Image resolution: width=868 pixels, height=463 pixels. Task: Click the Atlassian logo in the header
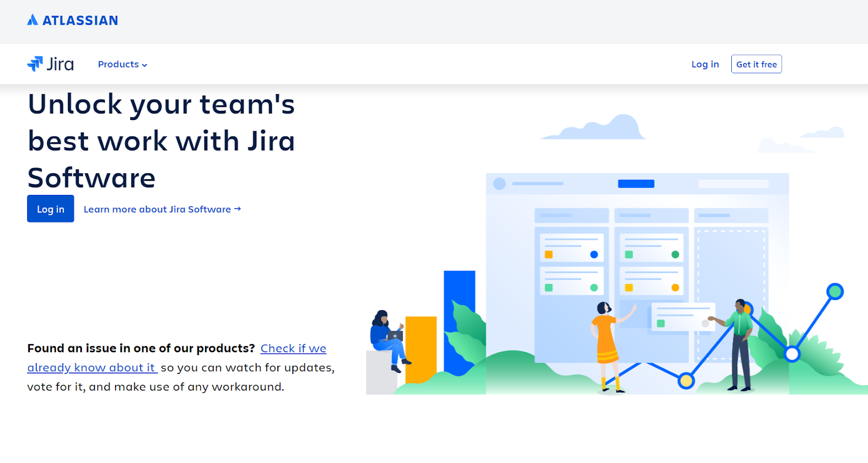(73, 21)
